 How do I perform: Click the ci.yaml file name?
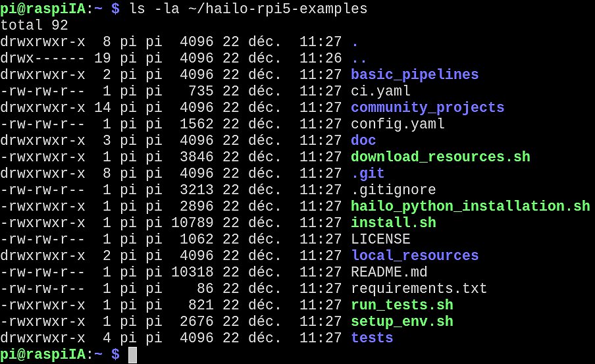tap(380, 91)
